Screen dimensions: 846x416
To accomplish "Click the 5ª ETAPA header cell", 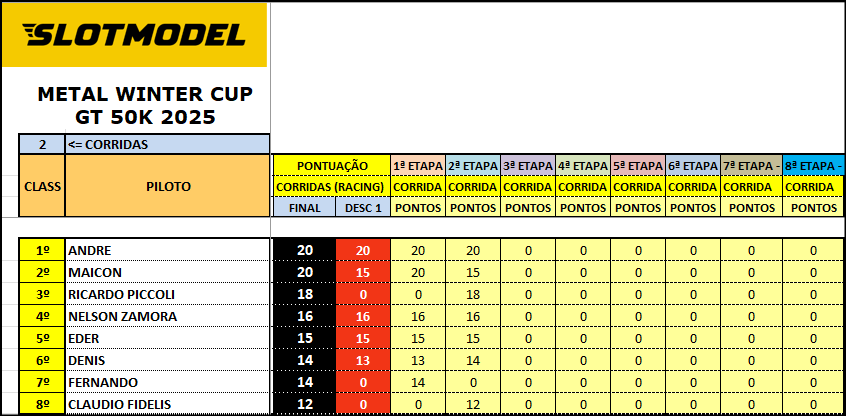I will 637,165.
